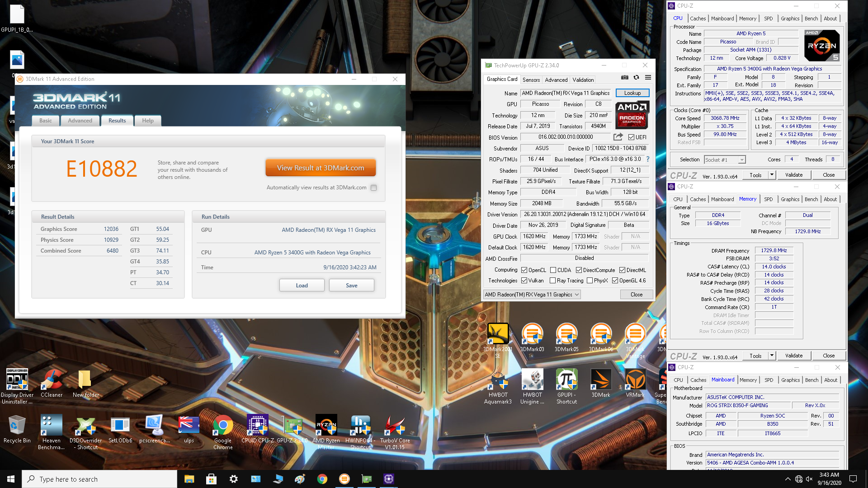
Task: Click Save button in 3DMark 11
Action: [x=351, y=286]
